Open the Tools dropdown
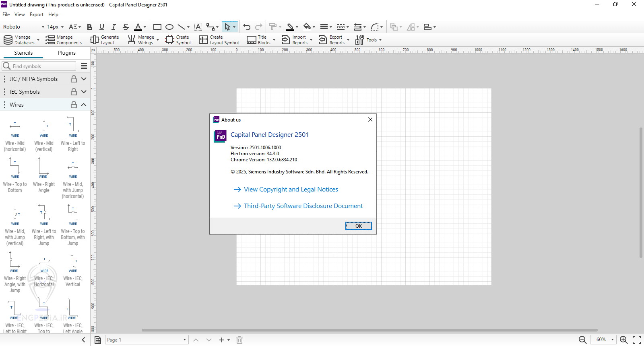The image size is (644, 346). 369,40
